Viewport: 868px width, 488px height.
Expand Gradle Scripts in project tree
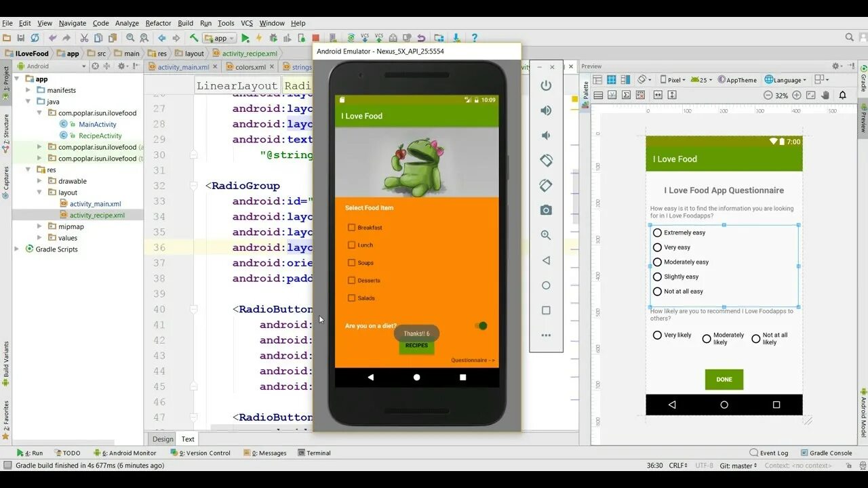pyautogui.click(x=17, y=249)
